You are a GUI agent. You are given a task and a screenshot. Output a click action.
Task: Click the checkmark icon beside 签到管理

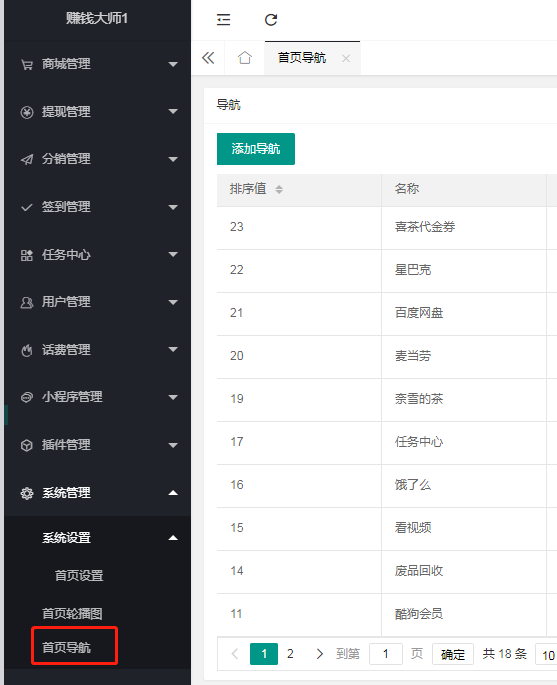(27, 207)
